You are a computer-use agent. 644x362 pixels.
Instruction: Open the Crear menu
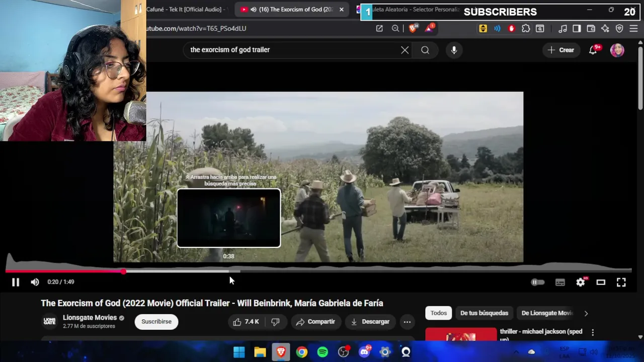click(561, 50)
